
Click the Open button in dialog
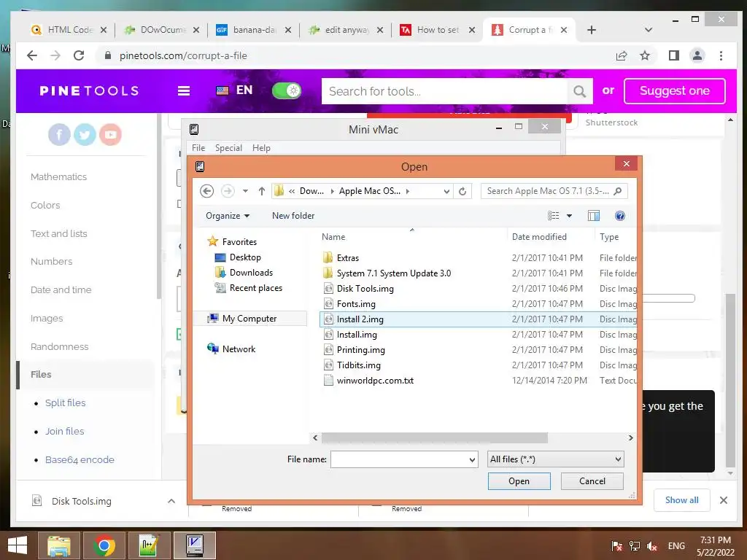pyautogui.click(x=519, y=481)
